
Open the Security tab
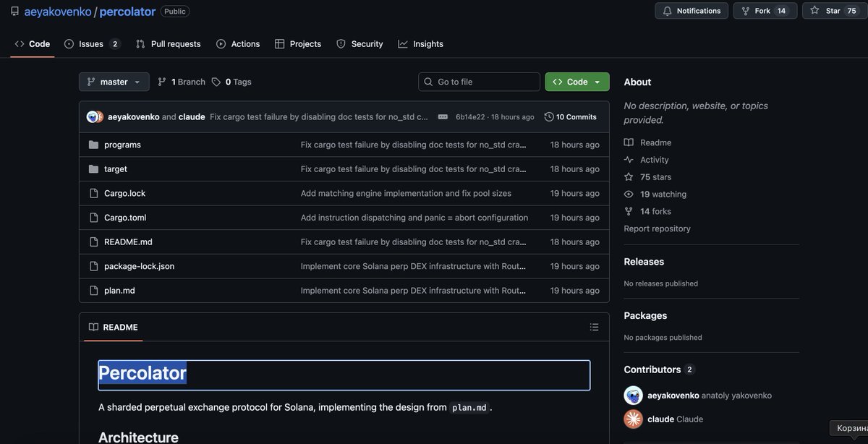pyautogui.click(x=359, y=44)
